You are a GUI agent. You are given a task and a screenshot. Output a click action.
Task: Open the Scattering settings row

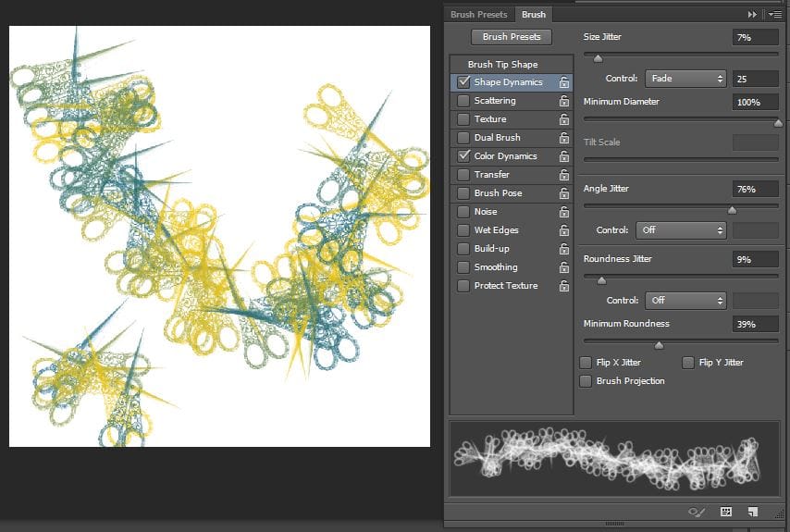tap(512, 101)
